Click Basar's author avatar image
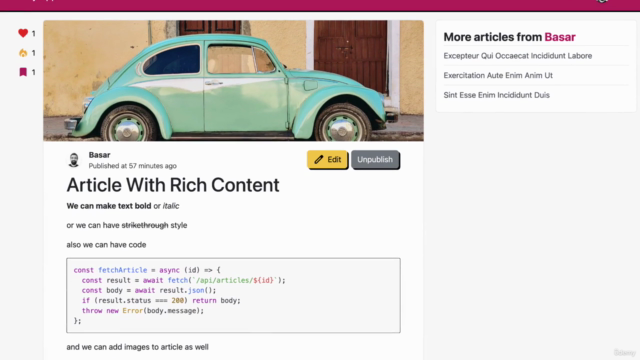This screenshot has height=360, width=640. tap(74, 160)
